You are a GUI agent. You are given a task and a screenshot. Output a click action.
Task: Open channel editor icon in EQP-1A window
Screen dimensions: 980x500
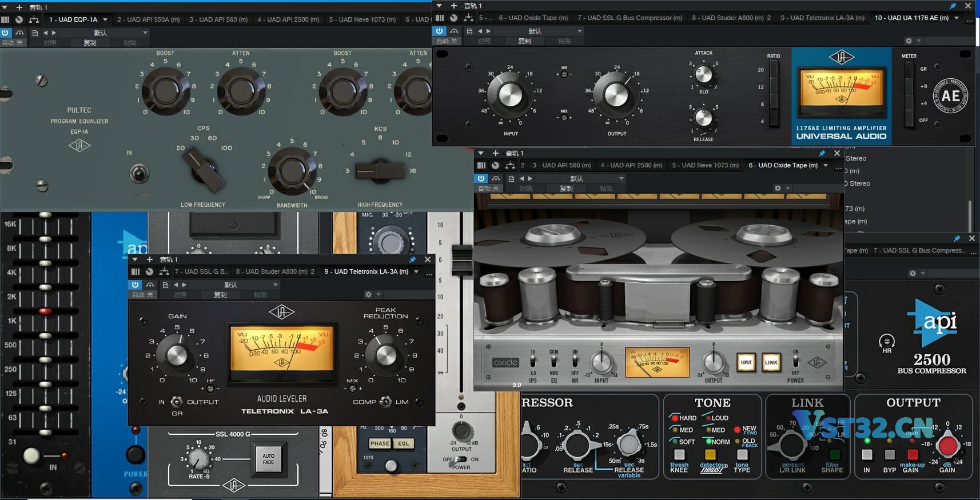tap(5, 19)
